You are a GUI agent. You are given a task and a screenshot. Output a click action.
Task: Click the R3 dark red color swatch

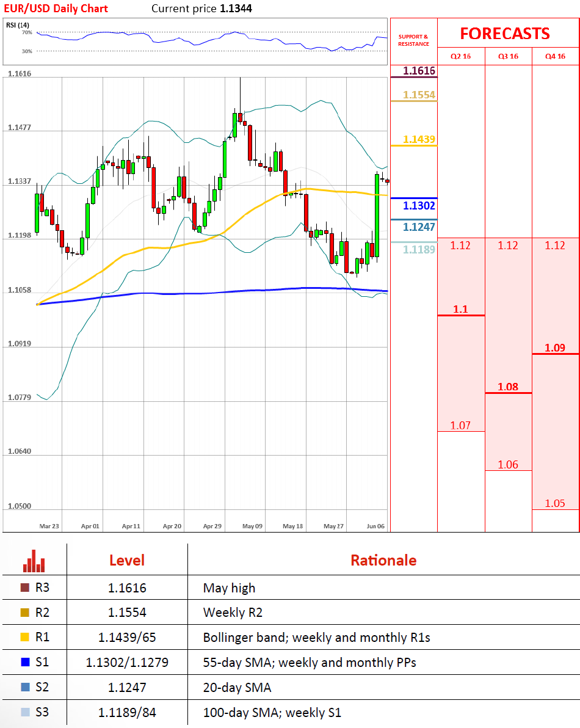(x=25, y=588)
